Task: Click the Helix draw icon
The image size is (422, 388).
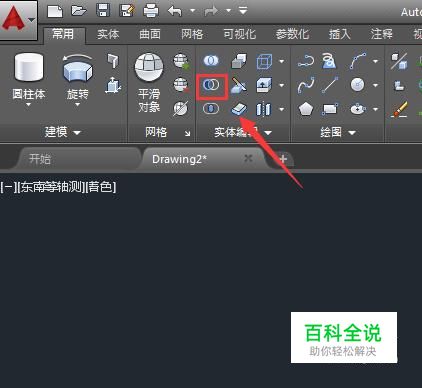Action: (329, 61)
